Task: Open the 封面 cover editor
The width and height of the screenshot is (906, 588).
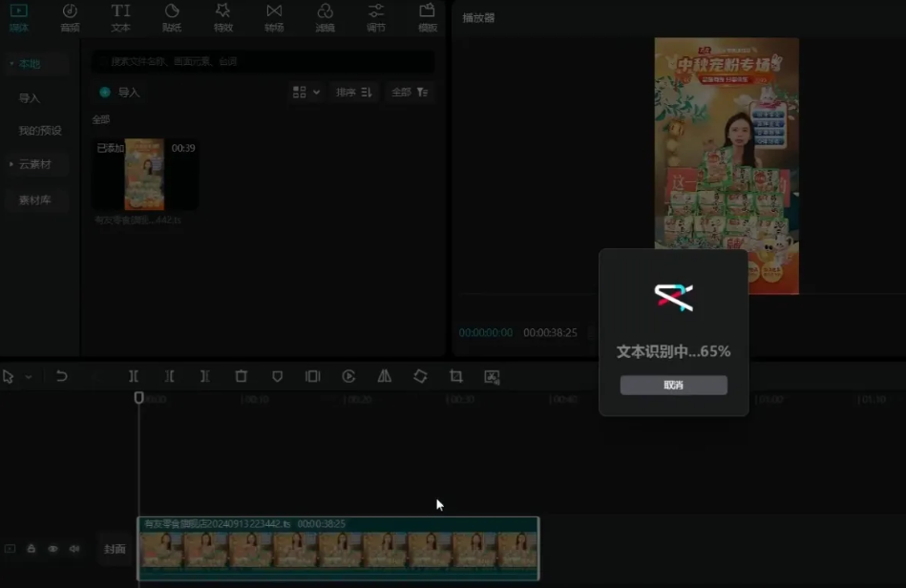Action: (x=115, y=549)
